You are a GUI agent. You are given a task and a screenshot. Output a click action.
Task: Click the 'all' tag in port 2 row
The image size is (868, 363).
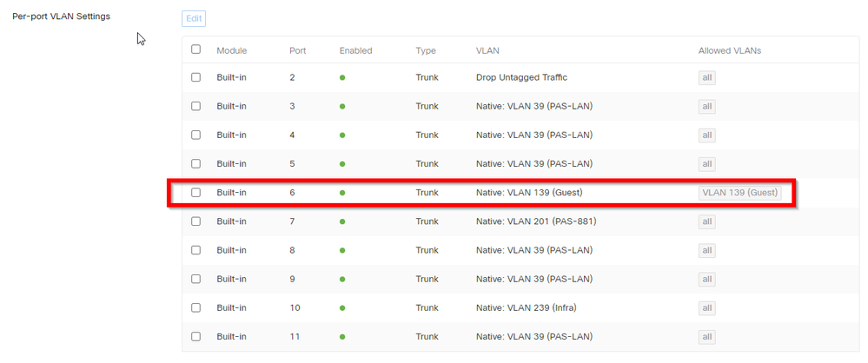[x=707, y=78]
